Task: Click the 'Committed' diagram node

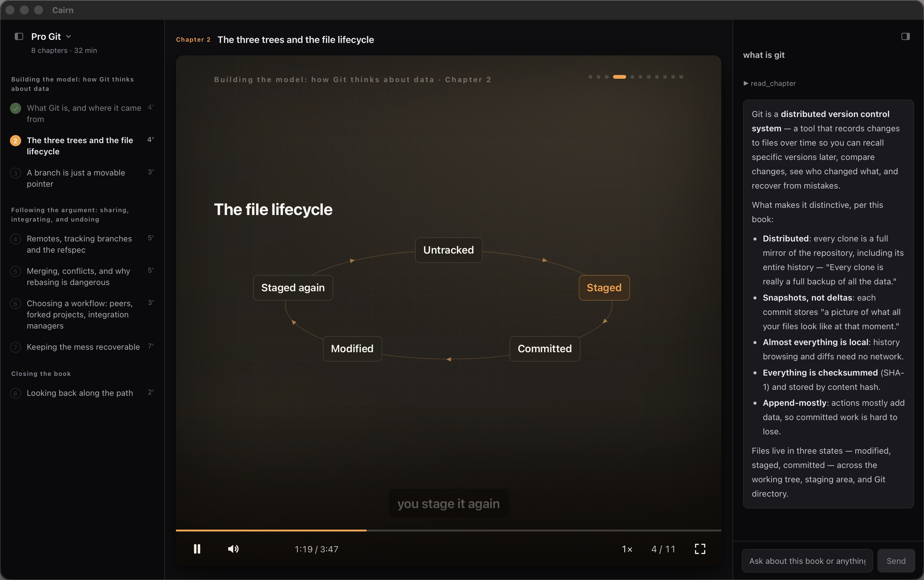Action: click(x=545, y=349)
